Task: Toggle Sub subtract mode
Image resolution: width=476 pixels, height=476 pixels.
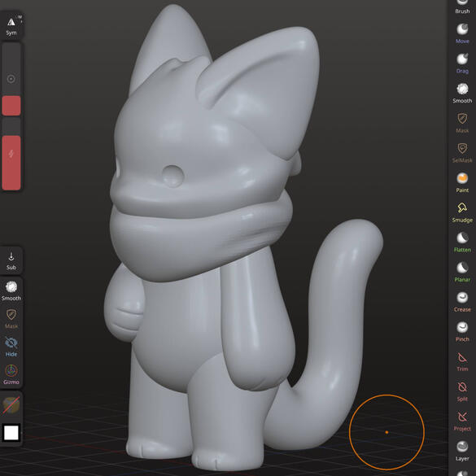Action: pyautogui.click(x=11, y=260)
